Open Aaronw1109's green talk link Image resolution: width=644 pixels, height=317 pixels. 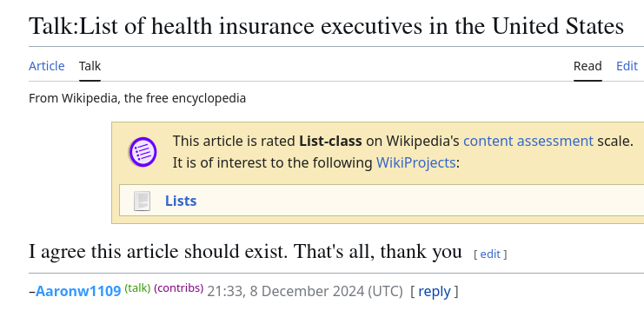coord(137,288)
